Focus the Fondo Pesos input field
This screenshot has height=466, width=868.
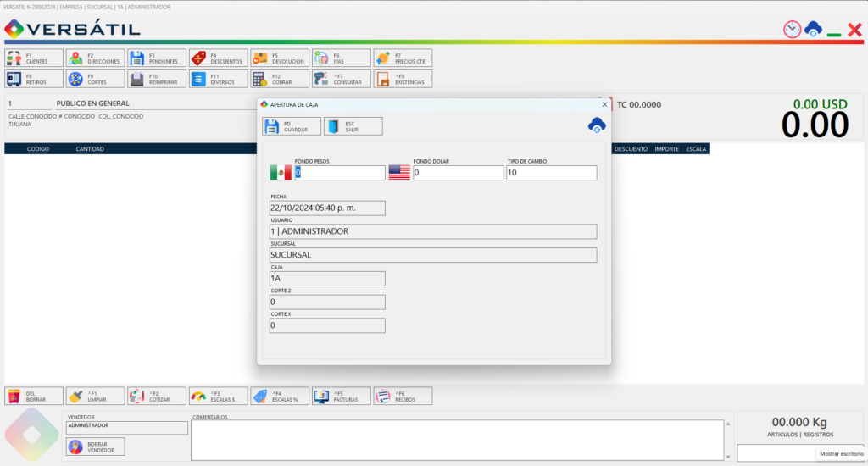[339, 173]
